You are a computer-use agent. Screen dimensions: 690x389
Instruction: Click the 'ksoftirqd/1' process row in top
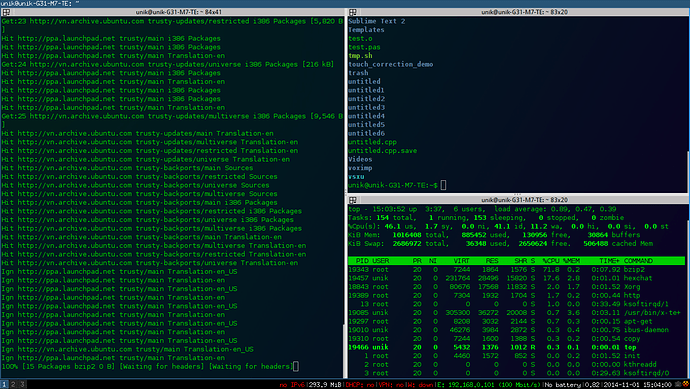click(516, 304)
